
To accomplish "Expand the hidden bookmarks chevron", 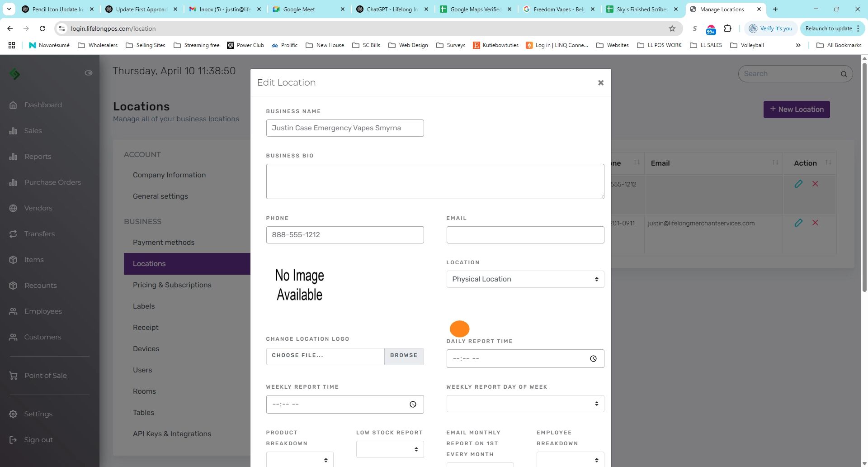I will point(798,45).
